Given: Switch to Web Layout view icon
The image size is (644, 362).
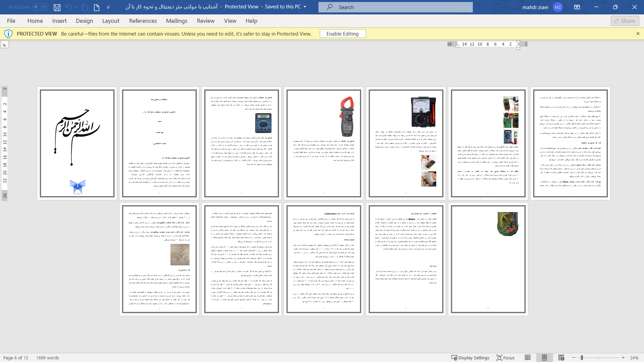Looking at the screenshot, I should (561, 358).
